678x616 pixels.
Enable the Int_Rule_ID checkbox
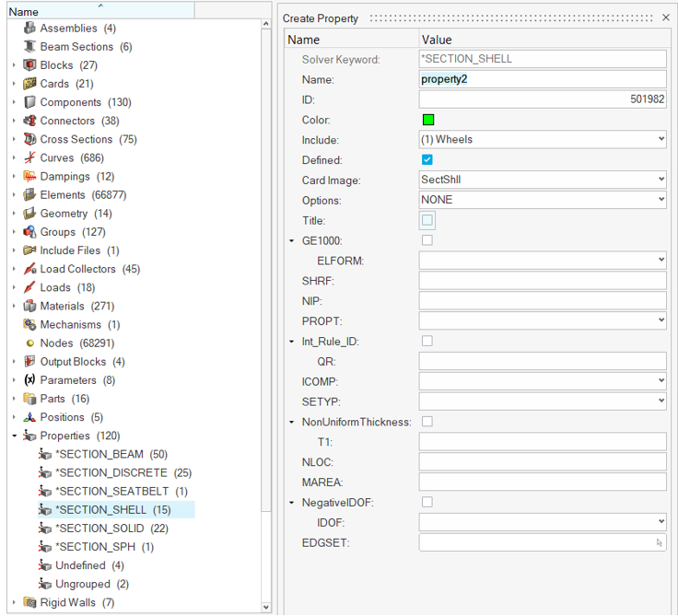(427, 341)
